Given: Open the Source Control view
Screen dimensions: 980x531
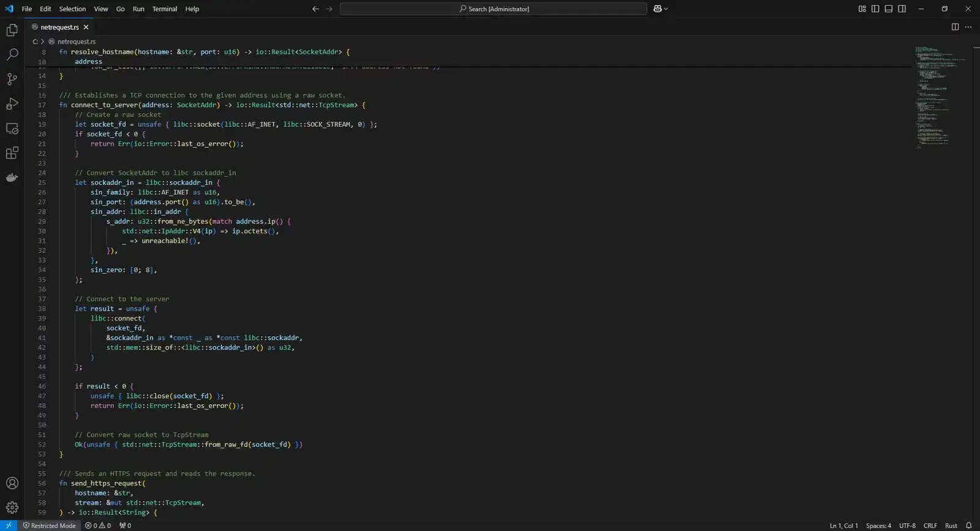Looking at the screenshot, I should coord(12,79).
